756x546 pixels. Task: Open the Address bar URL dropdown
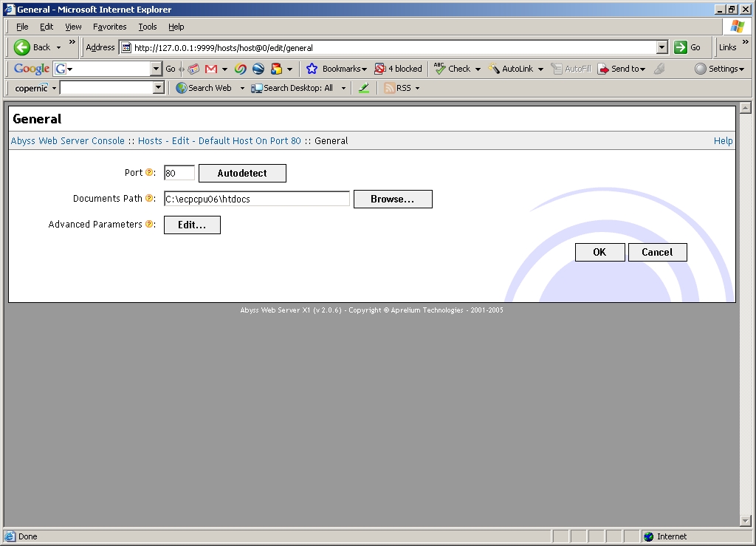pos(661,47)
